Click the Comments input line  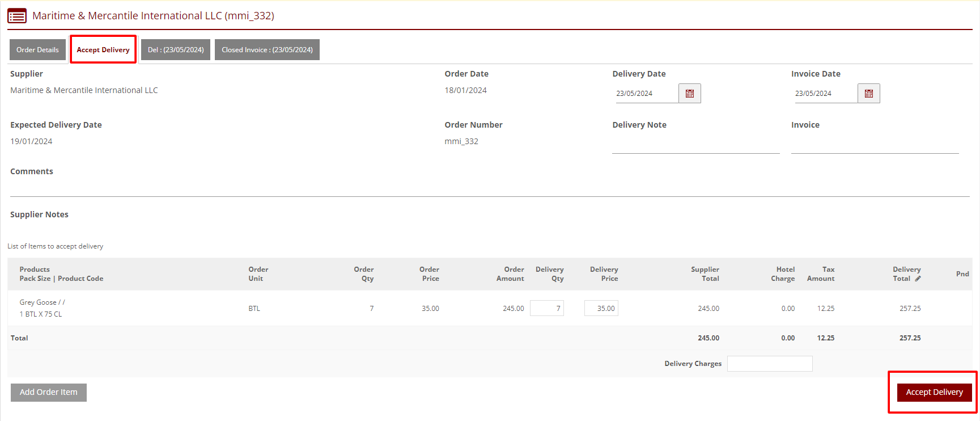tap(490, 189)
